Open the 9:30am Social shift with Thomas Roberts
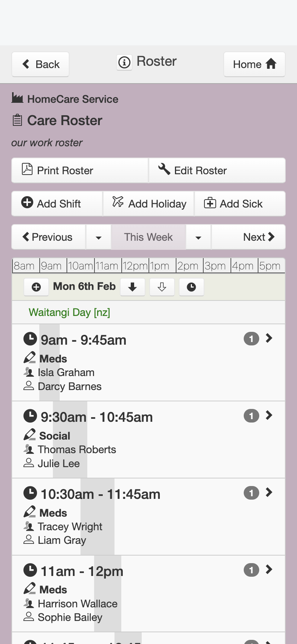 pos(148,440)
